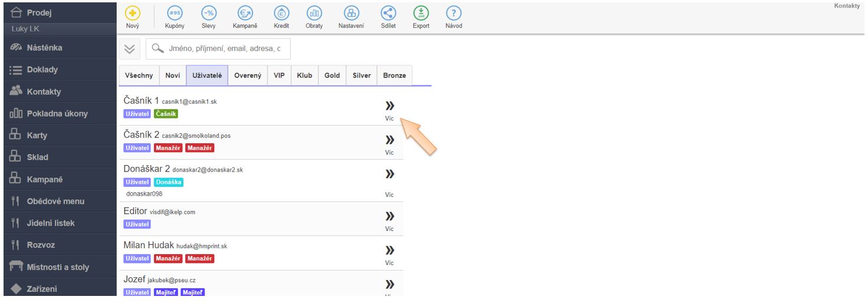Switch to the Všechny tab

(139, 75)
